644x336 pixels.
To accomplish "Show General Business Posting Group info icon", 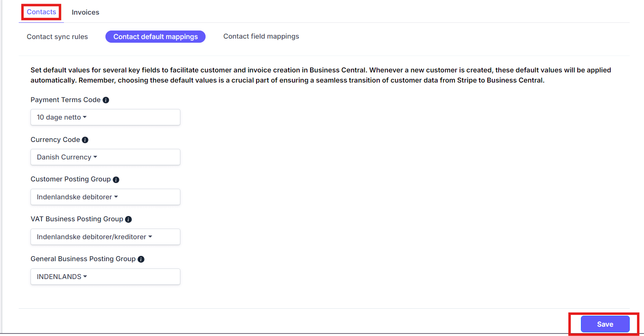I will [141, 260].
